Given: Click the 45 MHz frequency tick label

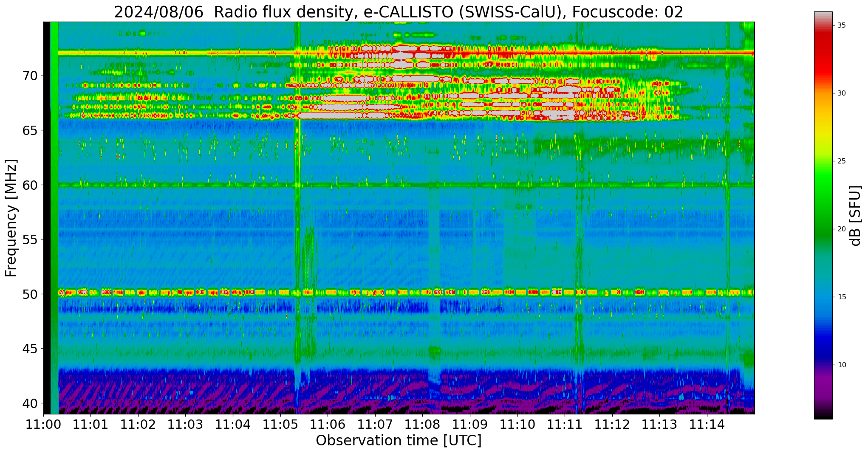Looking at the screenshot, I should tap(30, 349).
